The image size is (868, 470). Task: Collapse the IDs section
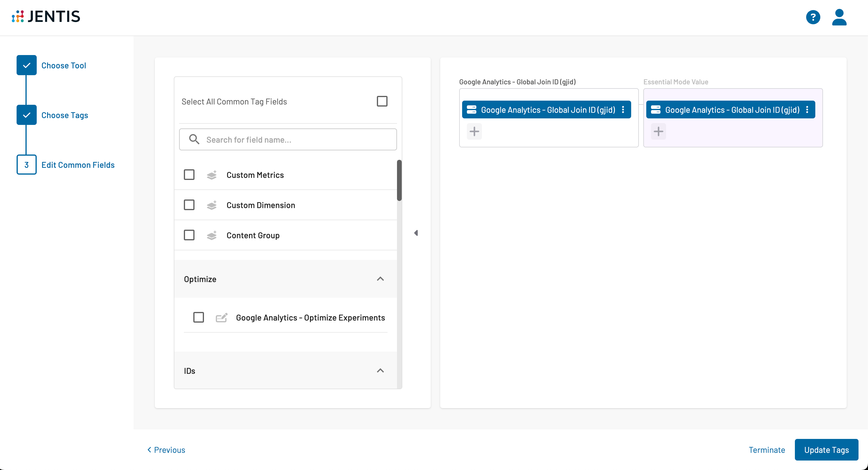point(380,370)
